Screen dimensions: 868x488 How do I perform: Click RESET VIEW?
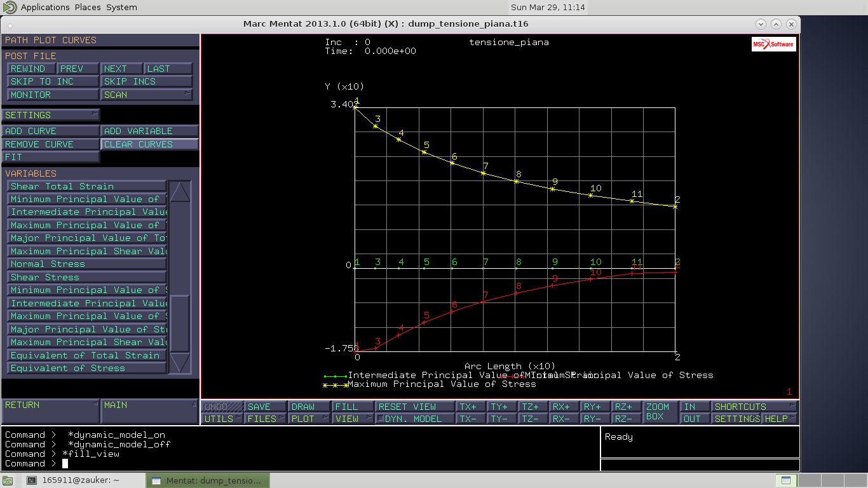(416, 407)
